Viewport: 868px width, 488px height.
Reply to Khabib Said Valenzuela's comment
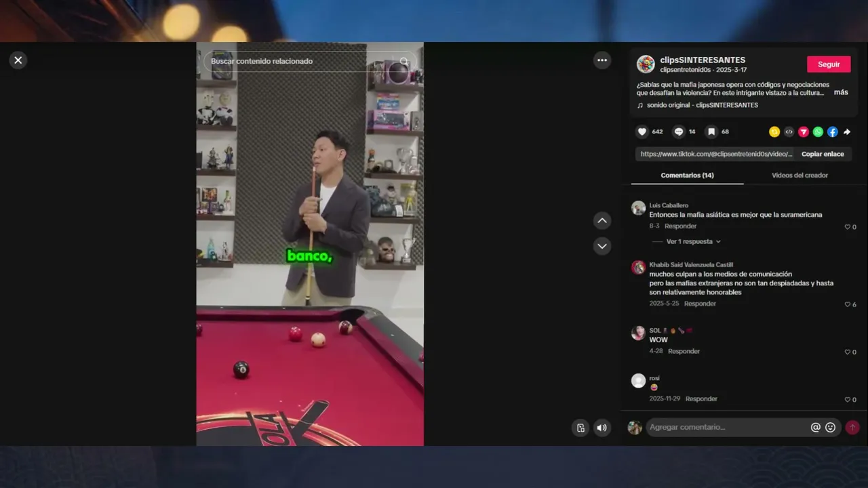pyautogui.click(x=700, y=304)
